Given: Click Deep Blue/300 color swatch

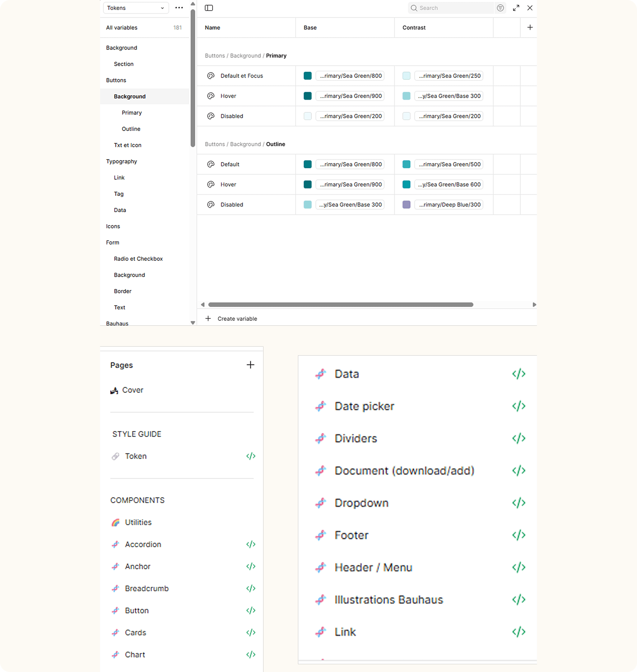Looking at the screenshot, I should pos(406,204).
